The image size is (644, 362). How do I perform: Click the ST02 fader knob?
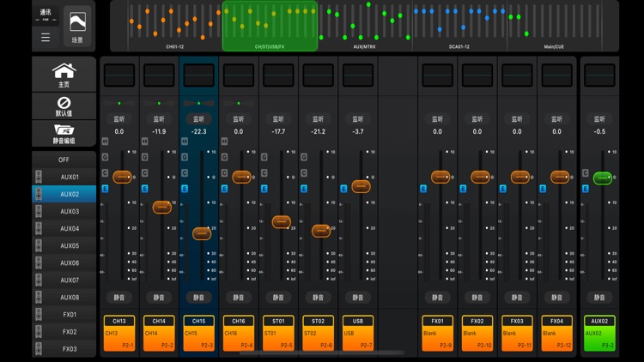[321, 231]
